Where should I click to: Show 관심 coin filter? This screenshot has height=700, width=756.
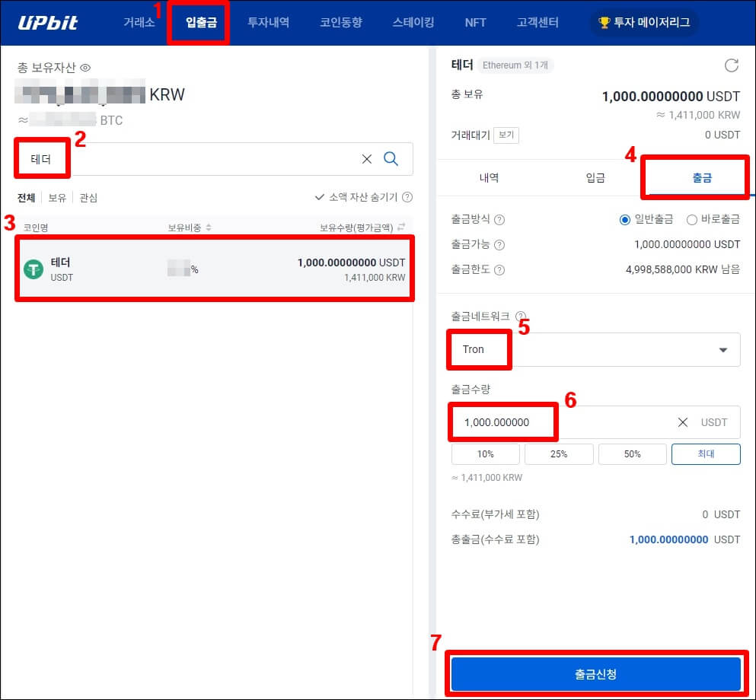[88, 198]
